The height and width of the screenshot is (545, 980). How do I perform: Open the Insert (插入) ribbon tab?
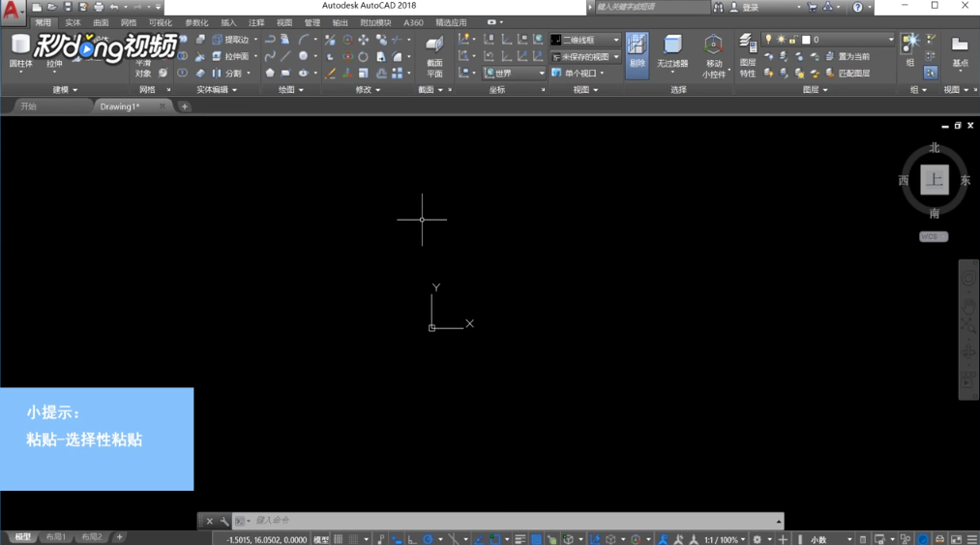[x=228, y=22]
